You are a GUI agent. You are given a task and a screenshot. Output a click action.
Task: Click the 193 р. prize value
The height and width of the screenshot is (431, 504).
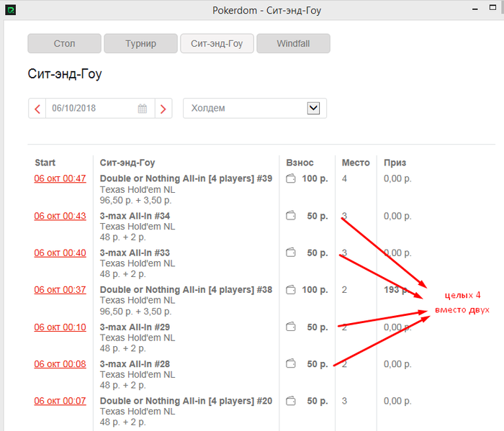[x=396, y=290]
